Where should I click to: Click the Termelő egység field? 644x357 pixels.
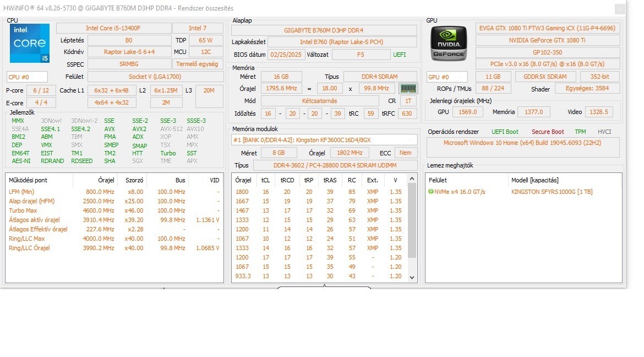tap(198, 64)
